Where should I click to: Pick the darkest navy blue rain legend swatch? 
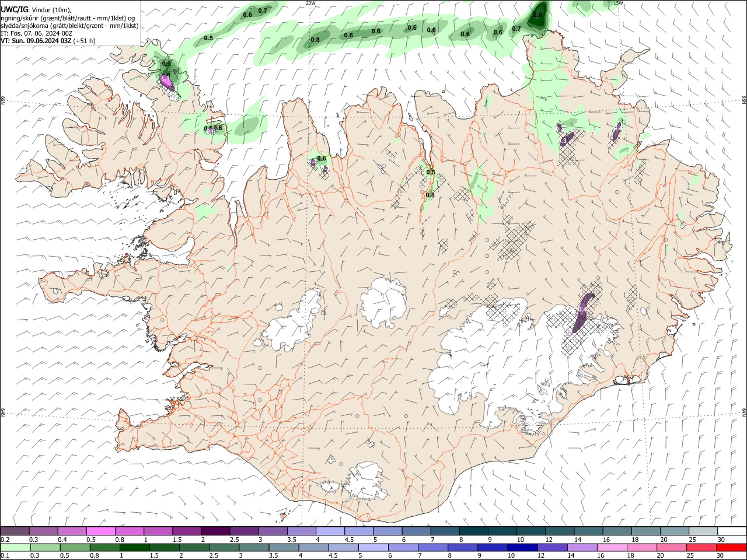[521, 547]
